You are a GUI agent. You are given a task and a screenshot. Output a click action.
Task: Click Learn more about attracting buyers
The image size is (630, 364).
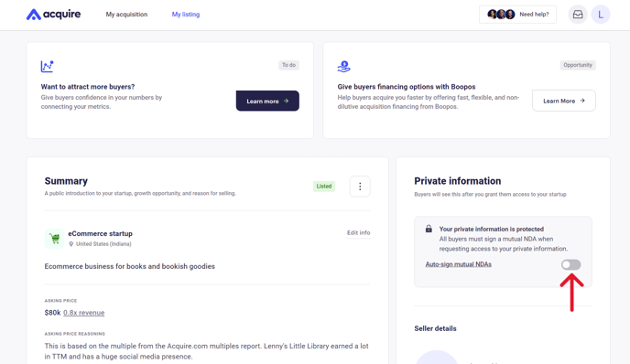(267, 101)
